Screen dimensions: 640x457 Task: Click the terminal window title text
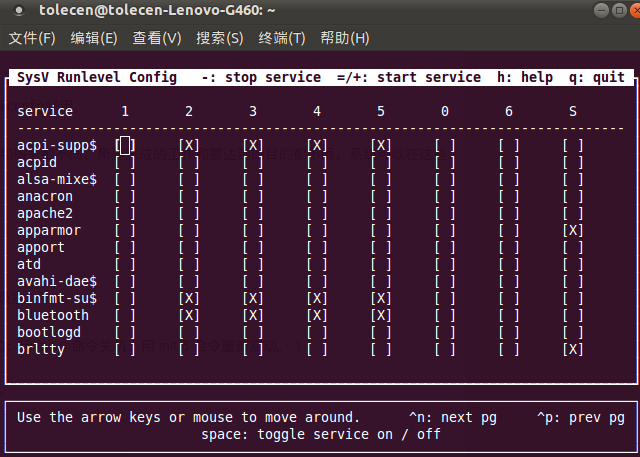157,10
